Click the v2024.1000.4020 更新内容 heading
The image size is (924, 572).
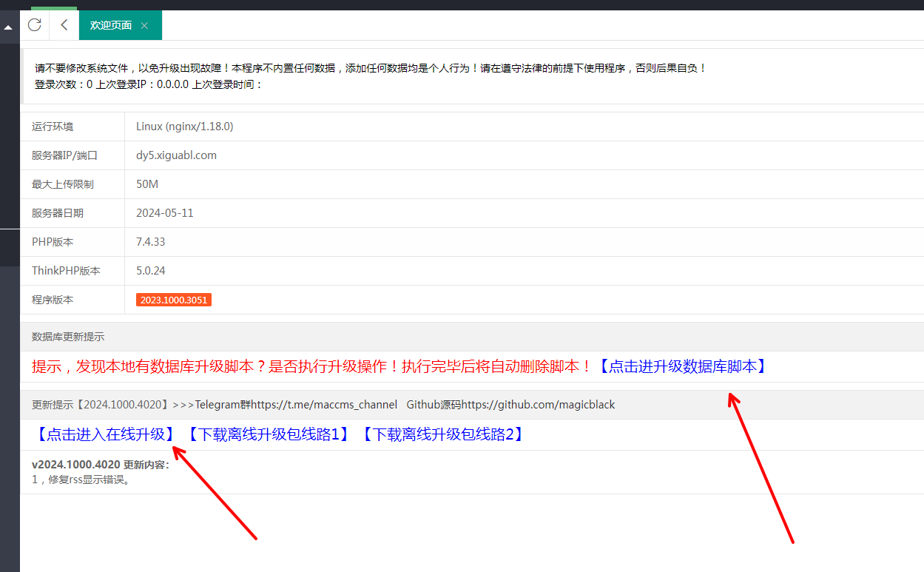[101, 465]
